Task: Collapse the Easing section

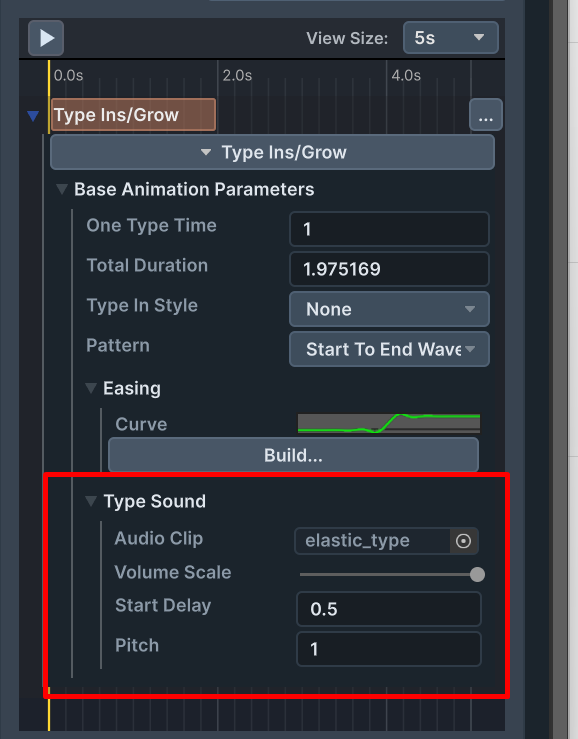Action: point(91,388)
